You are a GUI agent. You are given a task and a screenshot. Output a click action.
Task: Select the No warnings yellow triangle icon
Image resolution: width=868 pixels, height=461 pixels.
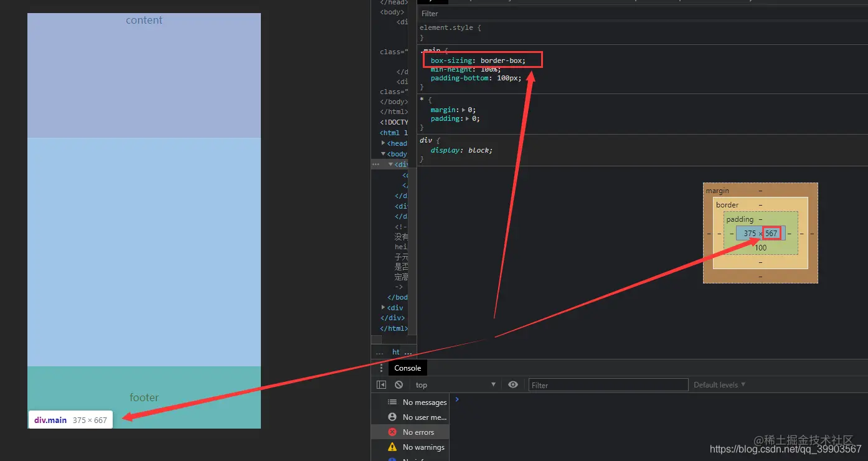point(392,447)
